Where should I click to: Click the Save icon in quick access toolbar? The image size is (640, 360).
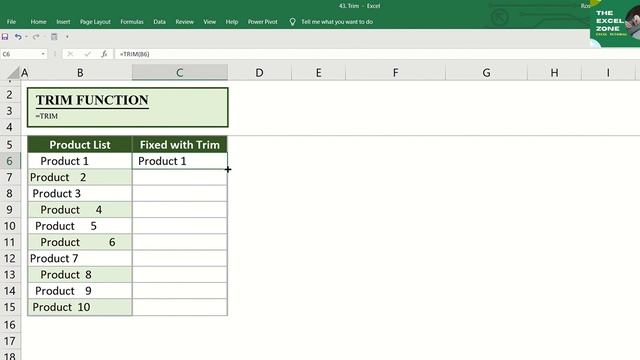5,37
